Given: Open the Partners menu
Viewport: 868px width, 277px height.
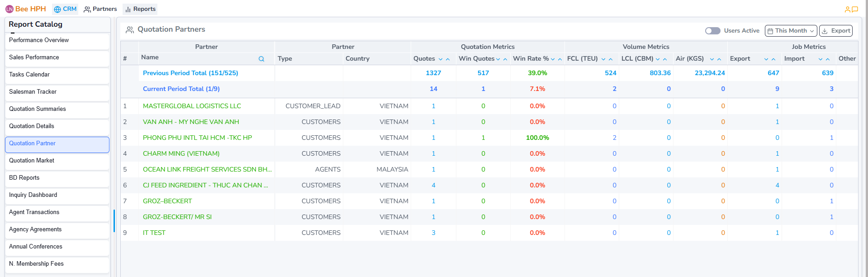Looking at the screenshot, I should coord(100,9).
